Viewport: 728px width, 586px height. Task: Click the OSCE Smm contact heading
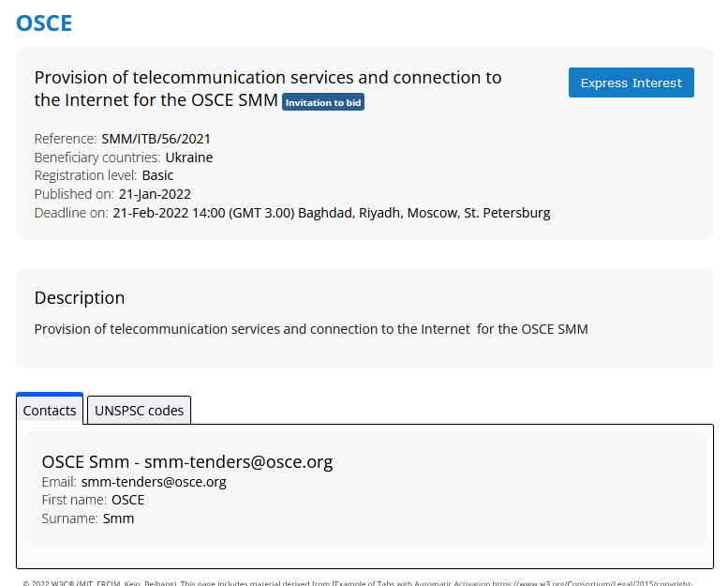pos(187,461)
